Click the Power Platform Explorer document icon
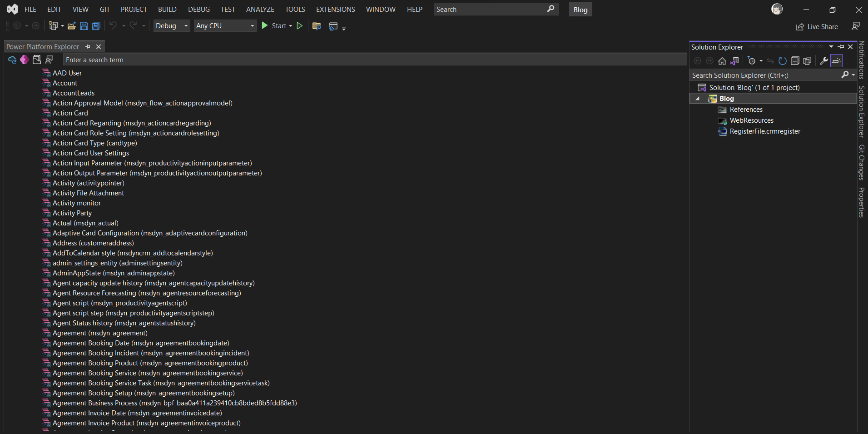The width and height of the screenshot is (868, 434). [37, 60]
